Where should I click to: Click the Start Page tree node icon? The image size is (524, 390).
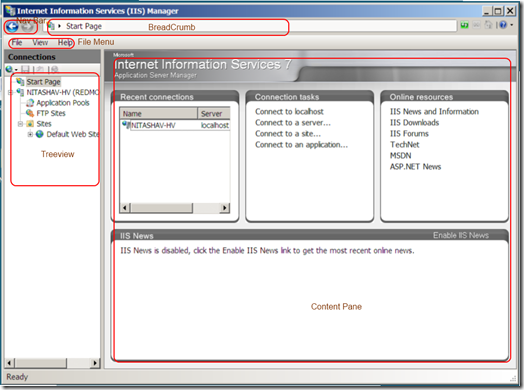pyautogui.click(x=20, y=82)
